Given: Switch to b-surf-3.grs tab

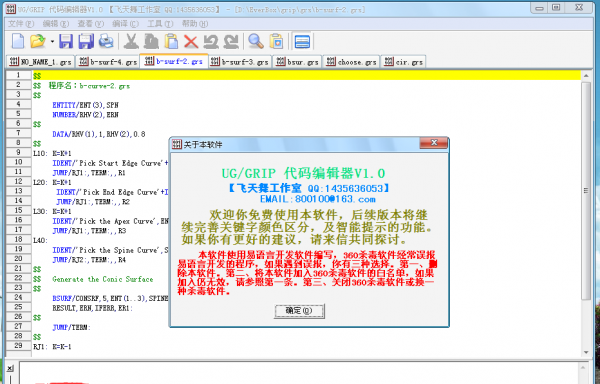Looking at the screenshot, I should (x=240, y=62).
